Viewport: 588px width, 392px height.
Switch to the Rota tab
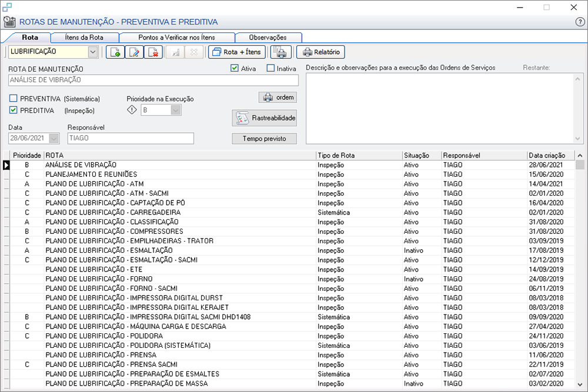point(30,38)
